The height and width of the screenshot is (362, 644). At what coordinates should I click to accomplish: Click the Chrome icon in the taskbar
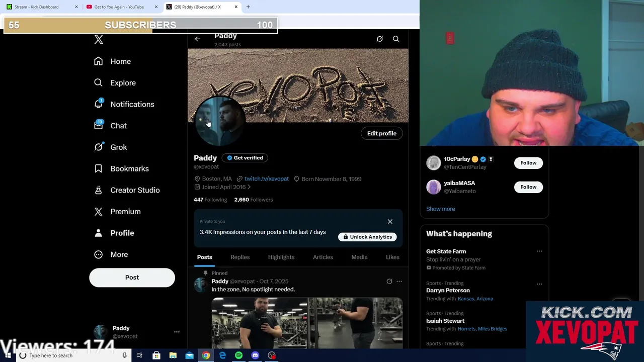coord(206,355)
